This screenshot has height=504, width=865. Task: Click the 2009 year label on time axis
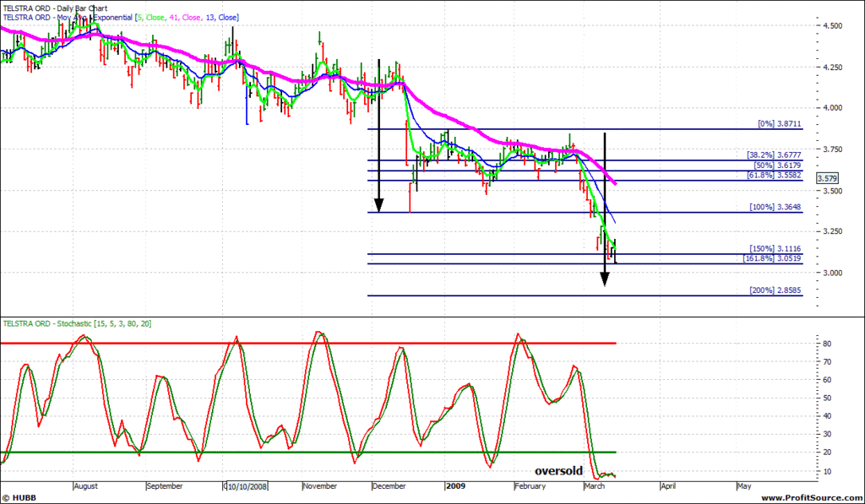tap(455, 486)
